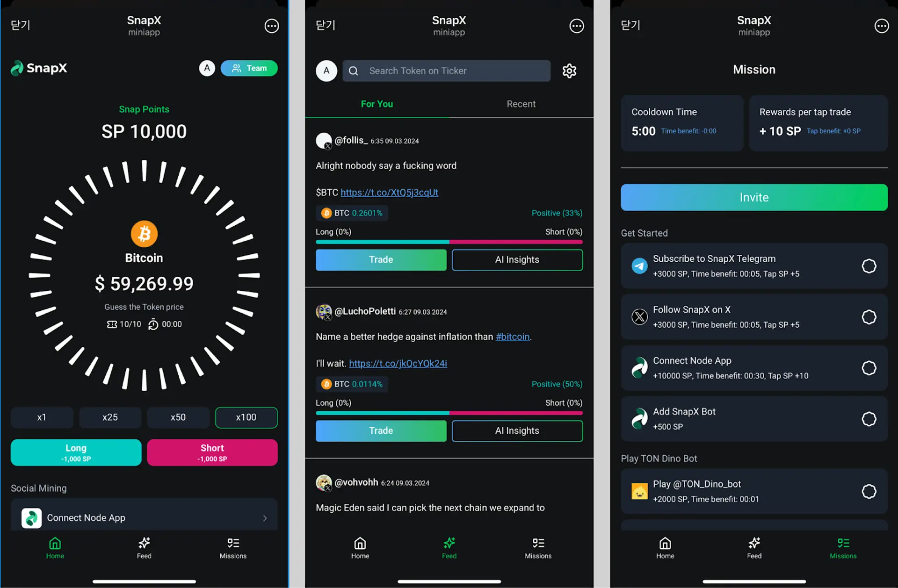Open settings gear icon on Feed
The height and width of the screenshot is (588, 898).
tap(569, 71)
